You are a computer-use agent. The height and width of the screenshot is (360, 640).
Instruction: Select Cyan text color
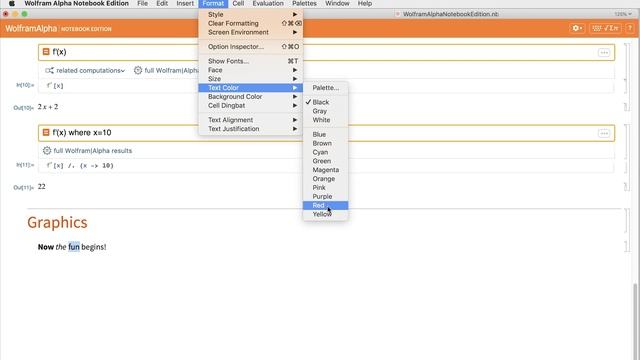point(325,152)
